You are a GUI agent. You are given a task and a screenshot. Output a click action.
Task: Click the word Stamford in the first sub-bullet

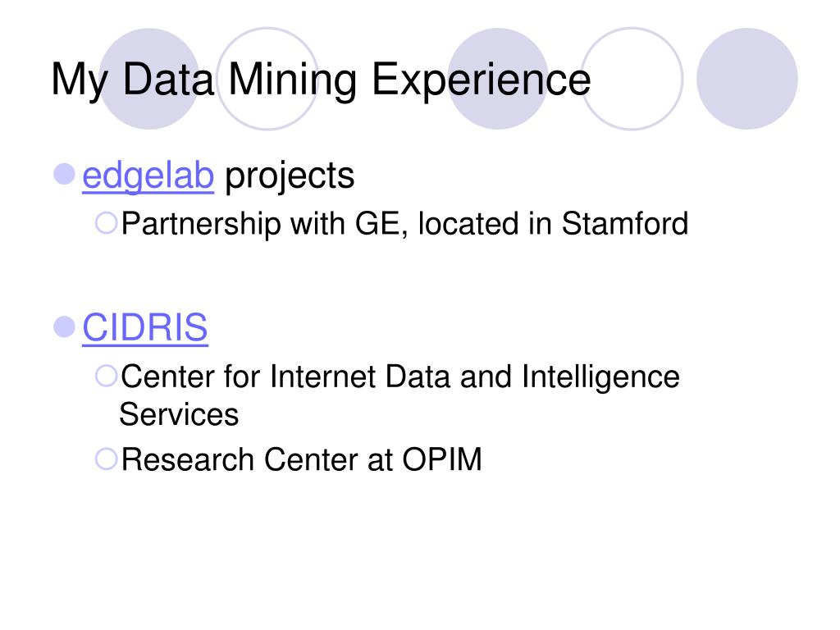pyautogui.click(x=624, y=223)
